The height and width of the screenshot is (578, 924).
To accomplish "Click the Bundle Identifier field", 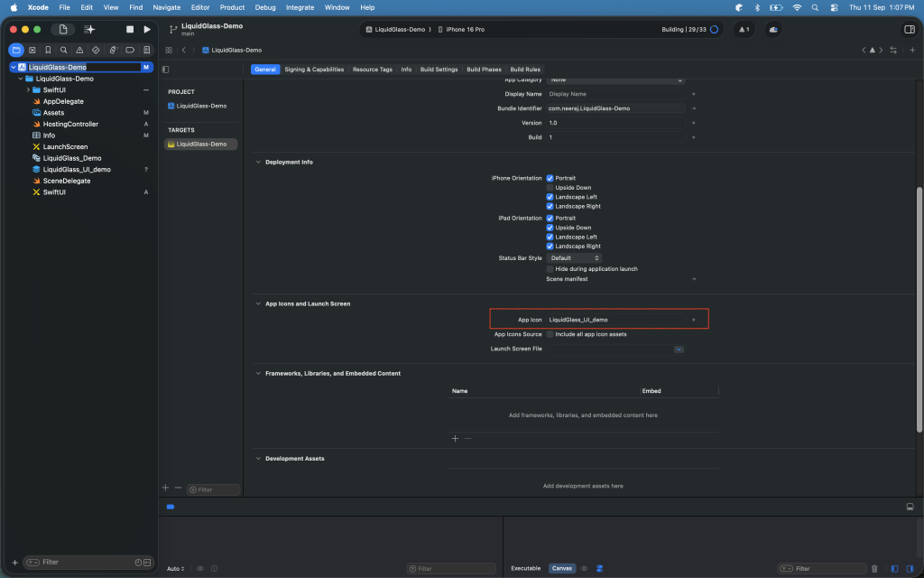I will coord(615,108).
